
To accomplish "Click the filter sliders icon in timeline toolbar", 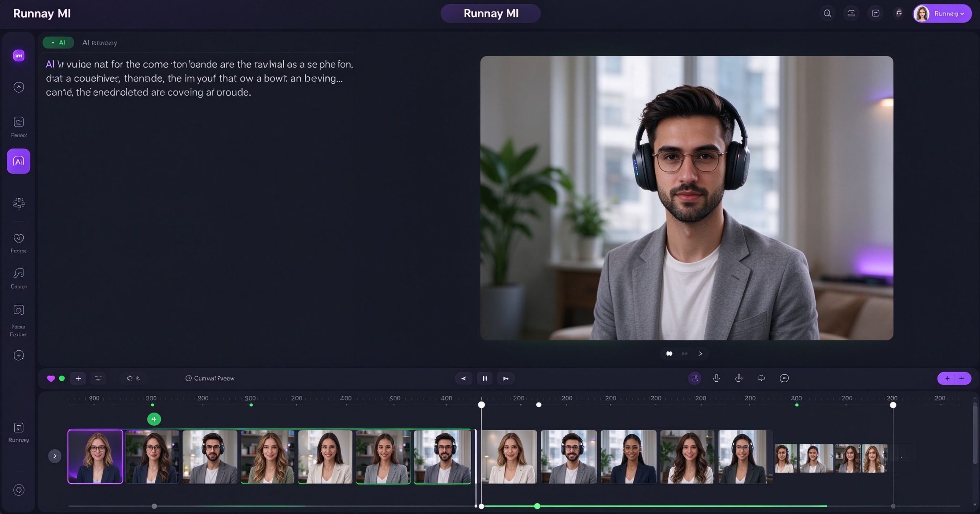I will (98, 378).
